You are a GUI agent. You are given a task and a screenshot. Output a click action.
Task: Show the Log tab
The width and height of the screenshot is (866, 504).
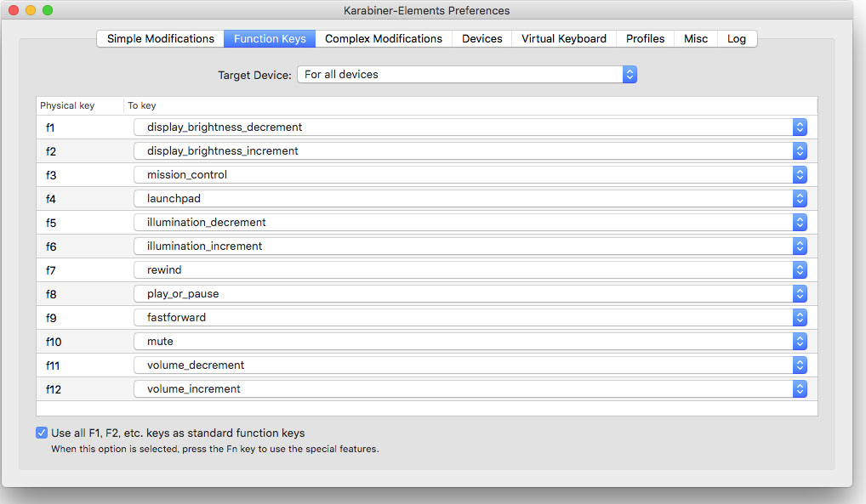pos(737,38)
